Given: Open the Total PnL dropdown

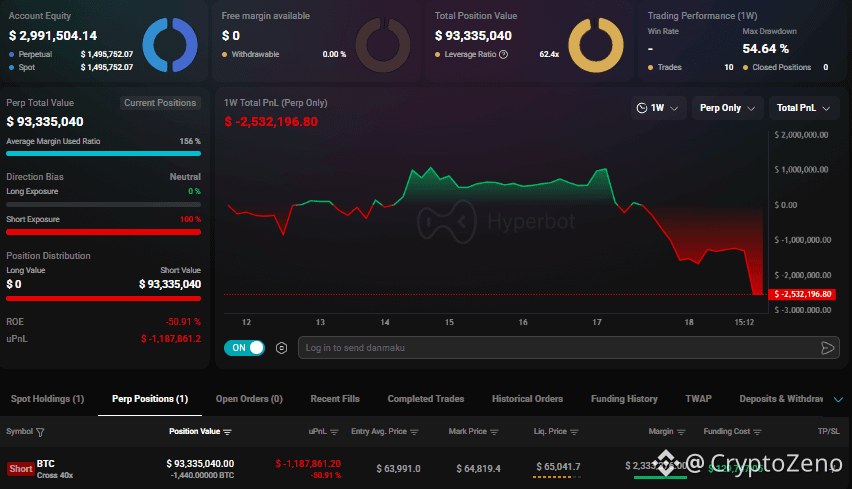Looking at the screenshot, I should click(804, 108).
